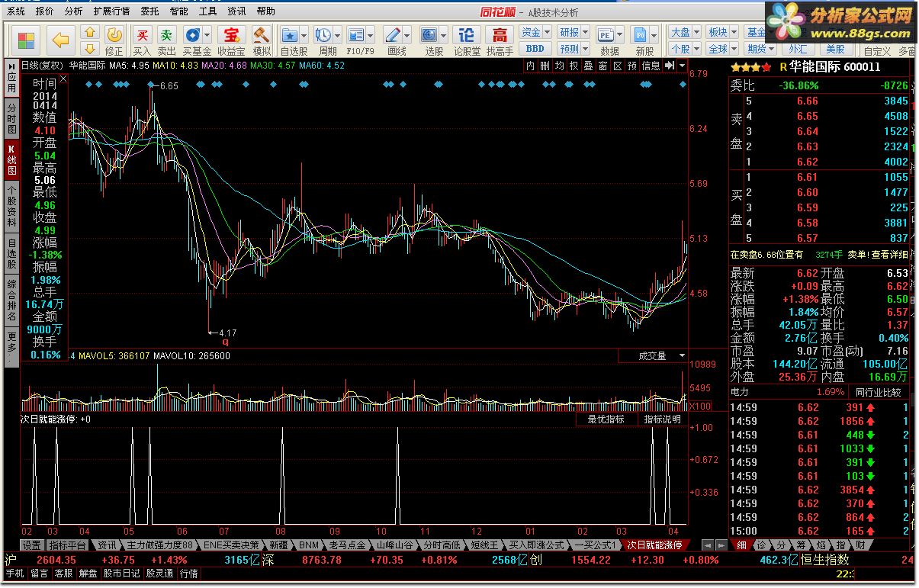This screenshot has width=919, height=588.
Task: Open the 收益宝 icon
Action: pyautogui.click(x=230, y=40)
